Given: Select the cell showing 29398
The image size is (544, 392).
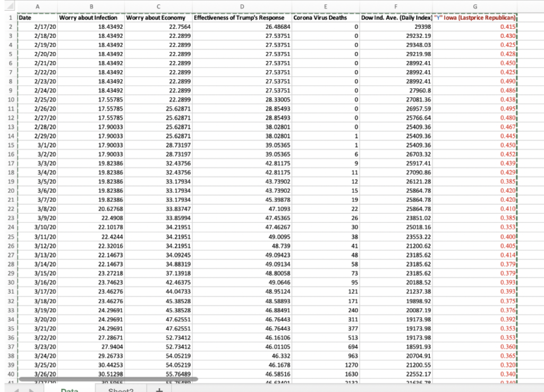Looking at the screenshot, I should 396,27.
